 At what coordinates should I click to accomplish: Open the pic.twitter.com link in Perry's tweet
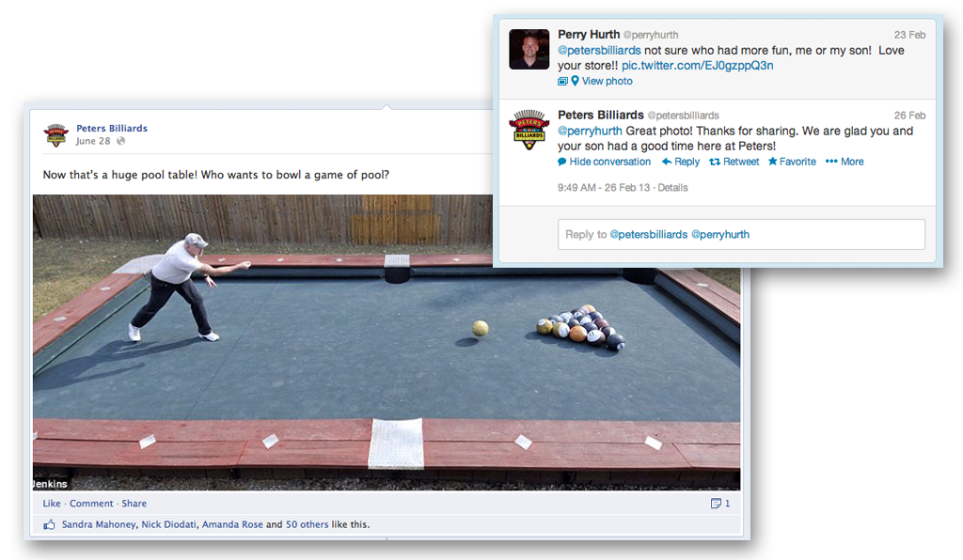697,66
